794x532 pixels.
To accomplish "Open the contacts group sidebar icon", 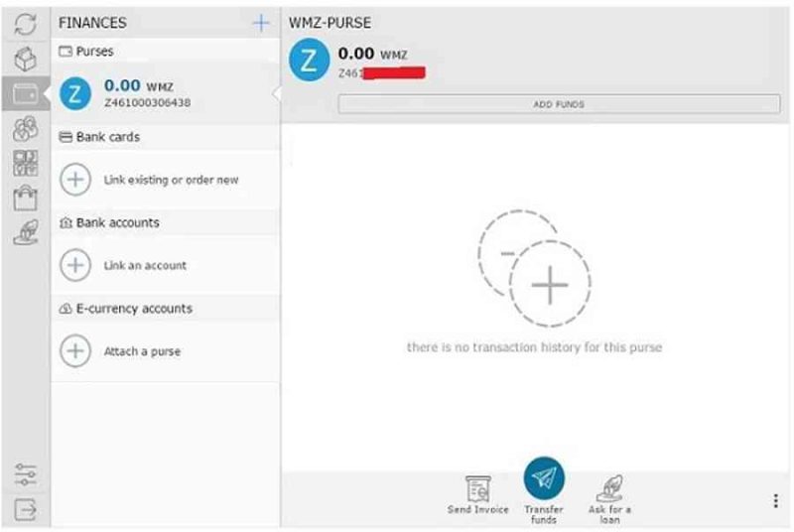I will tap(26, 128).
